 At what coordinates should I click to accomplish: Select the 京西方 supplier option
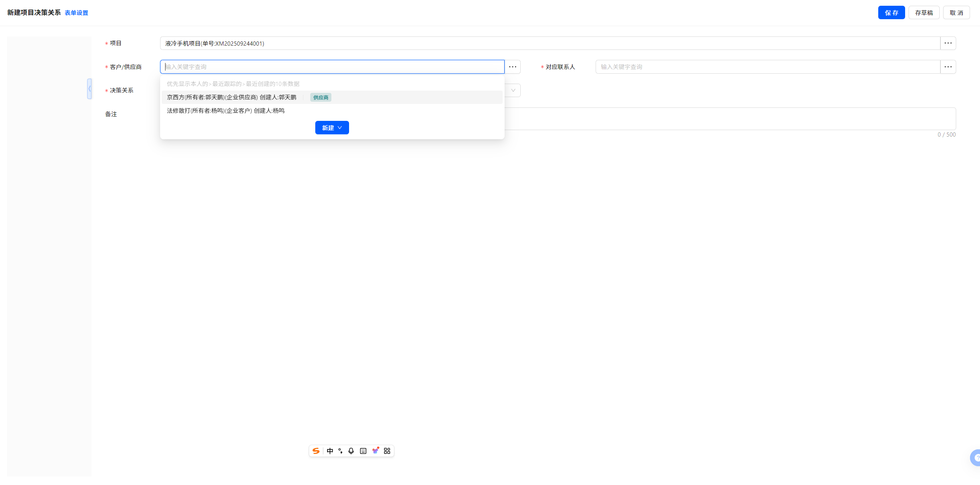(232, 97)
